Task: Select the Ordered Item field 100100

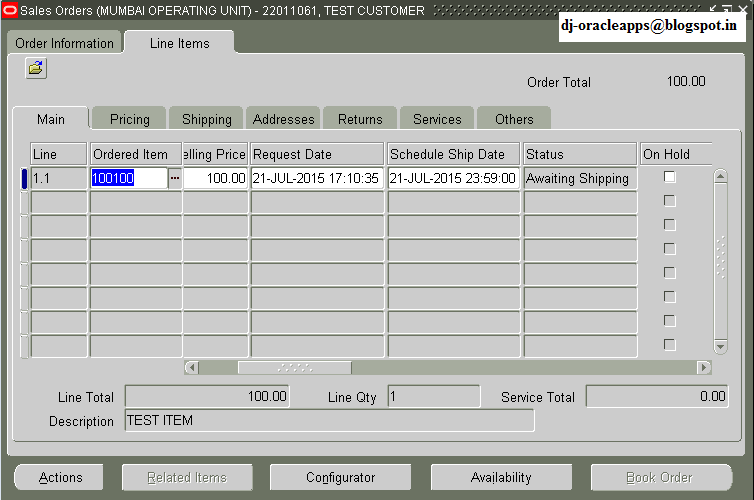Action: click(x=129, y=178)
